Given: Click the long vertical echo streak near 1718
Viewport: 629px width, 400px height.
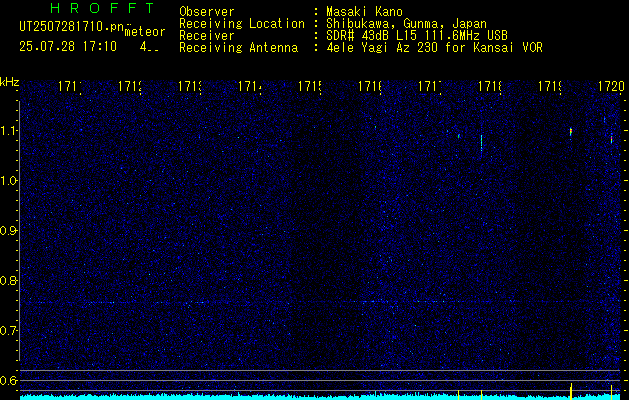Looking at the screenshot, I should (x=481, y=144).
